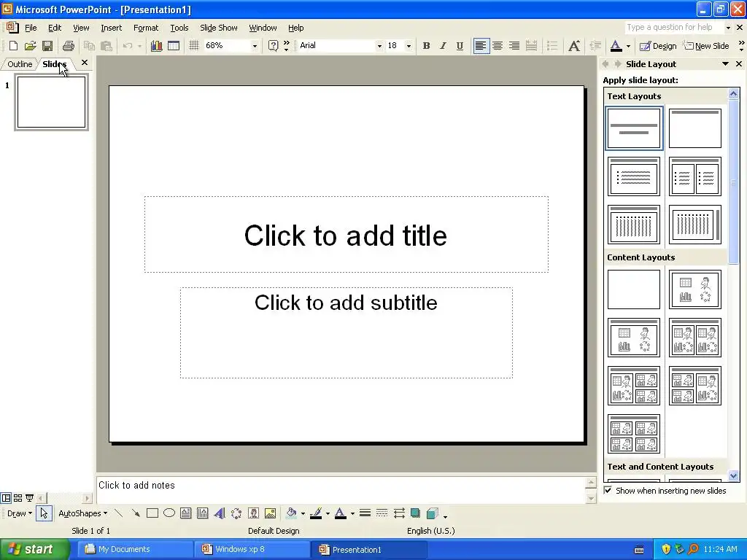Toggle Underline formatting
747x560 pixels.
point(460,46)
